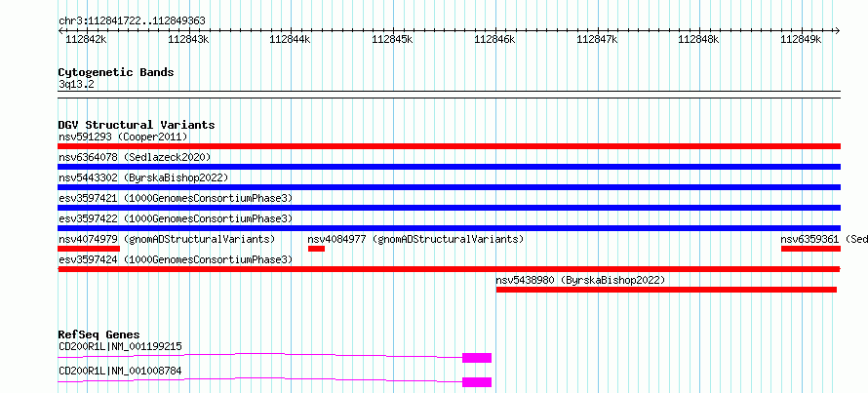
Task: Click the nsv591293 (Cooper2011) red variant bar
Action: [x=449, y=146]
